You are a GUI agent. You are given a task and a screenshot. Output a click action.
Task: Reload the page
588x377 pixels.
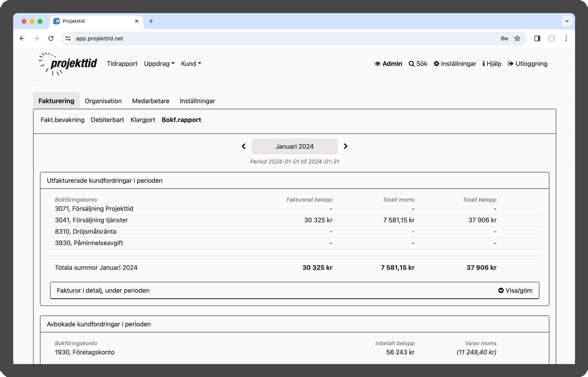51,39
